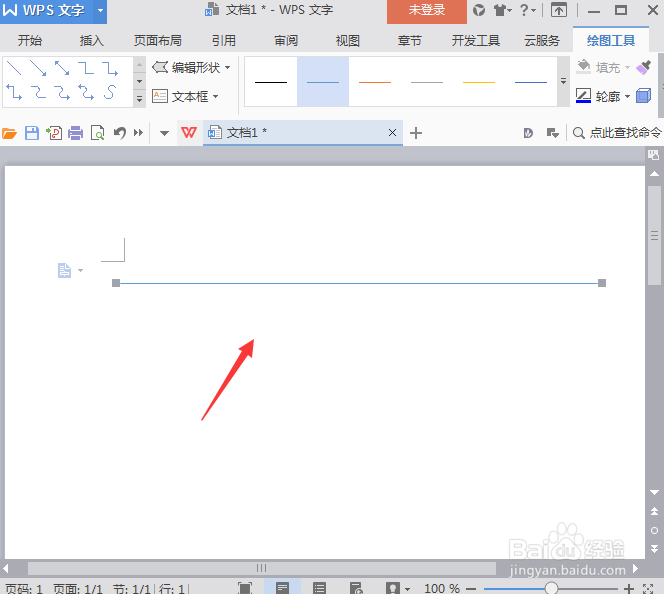
Task: Click the next page double-arrow button
Action: pos(654,549)
